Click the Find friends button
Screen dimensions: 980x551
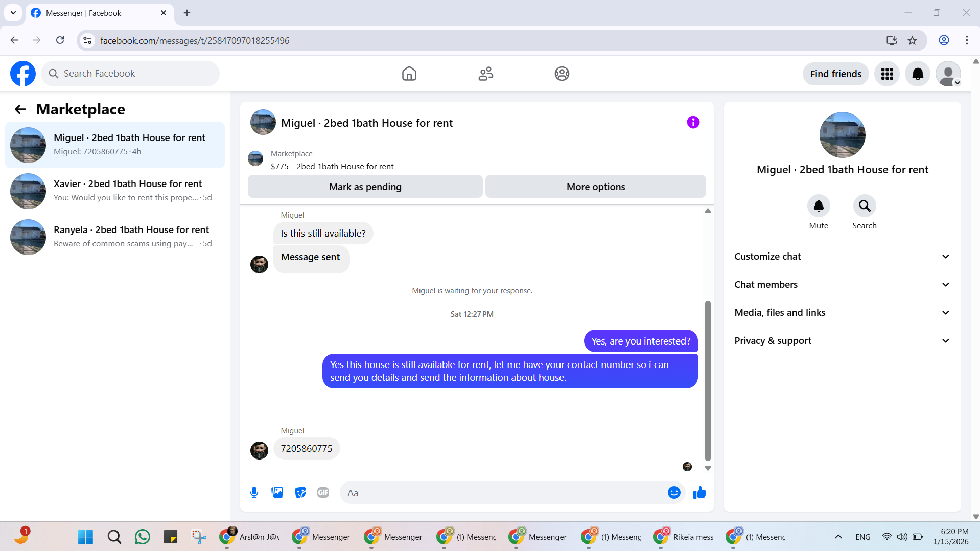835,74
